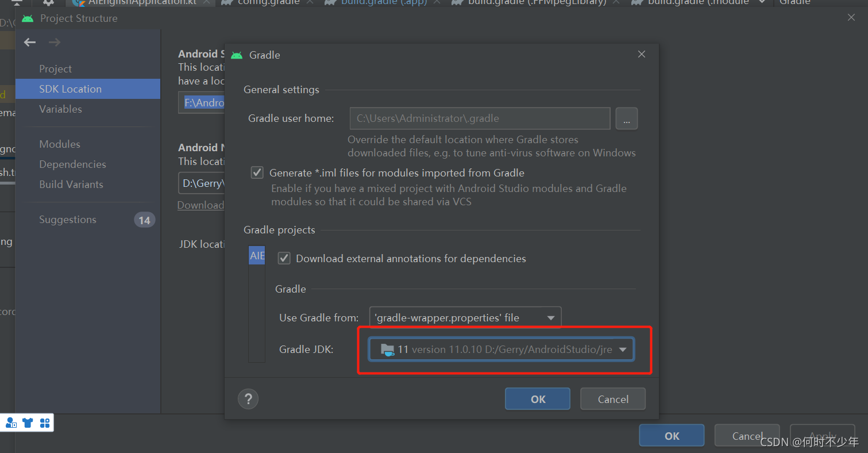
Task: Open the Gradle JDK dropdown
Action: click(x=501, y=350)
